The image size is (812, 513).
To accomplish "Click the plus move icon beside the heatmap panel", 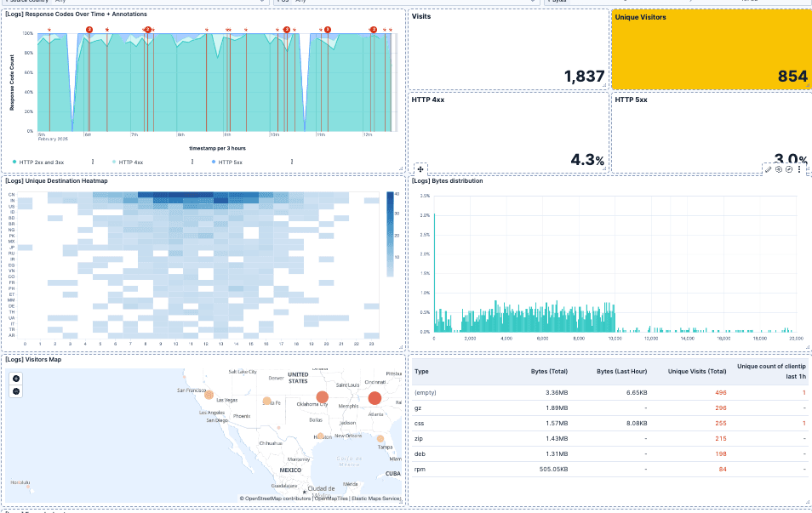I will coord(420,170).
